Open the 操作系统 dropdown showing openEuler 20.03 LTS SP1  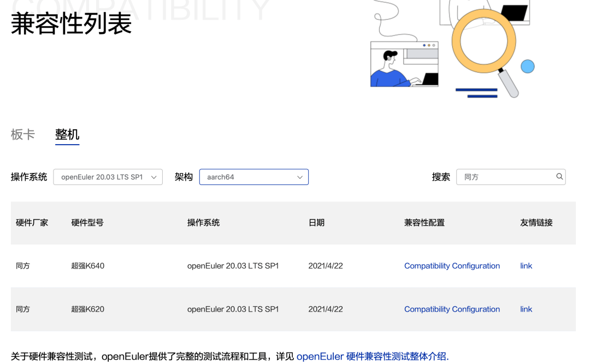click(108, 177)
